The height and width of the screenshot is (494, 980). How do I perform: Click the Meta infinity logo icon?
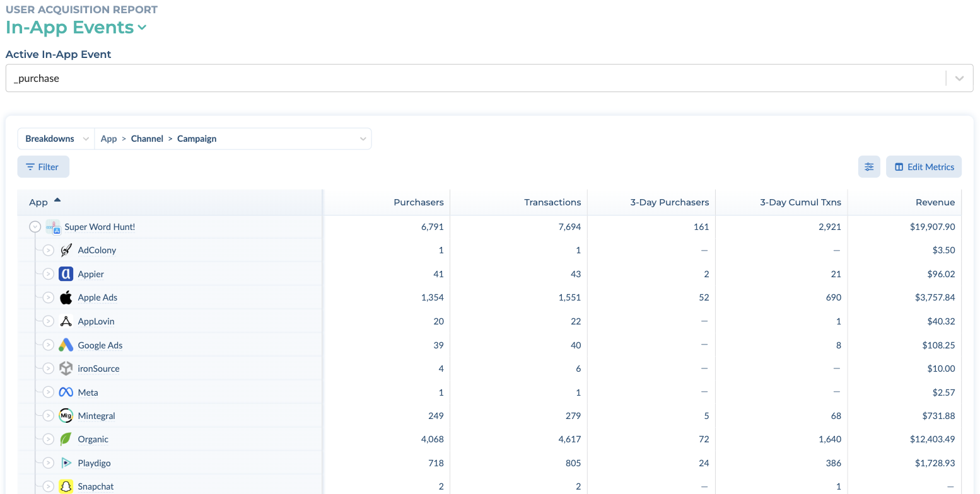pyautogui.click(x=66, y=393)
